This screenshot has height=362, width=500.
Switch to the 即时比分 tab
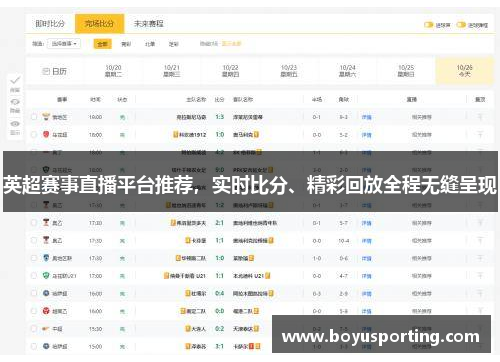point(50,24)
